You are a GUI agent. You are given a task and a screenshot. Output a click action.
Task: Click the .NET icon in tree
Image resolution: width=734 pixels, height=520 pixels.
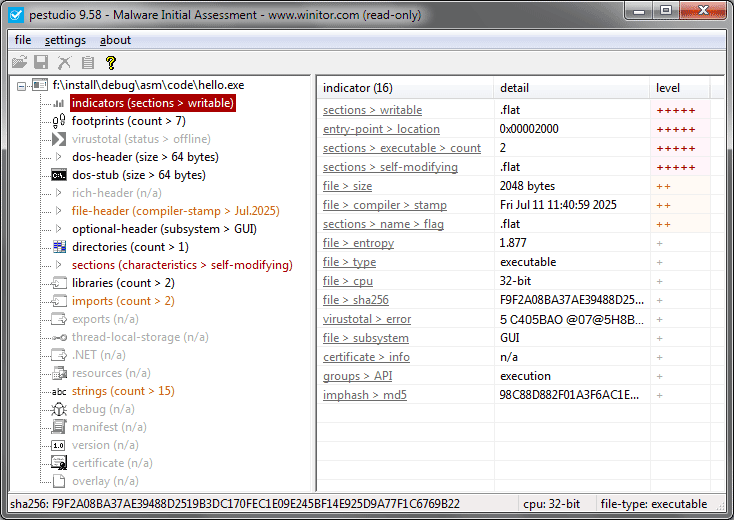(59, 355)
